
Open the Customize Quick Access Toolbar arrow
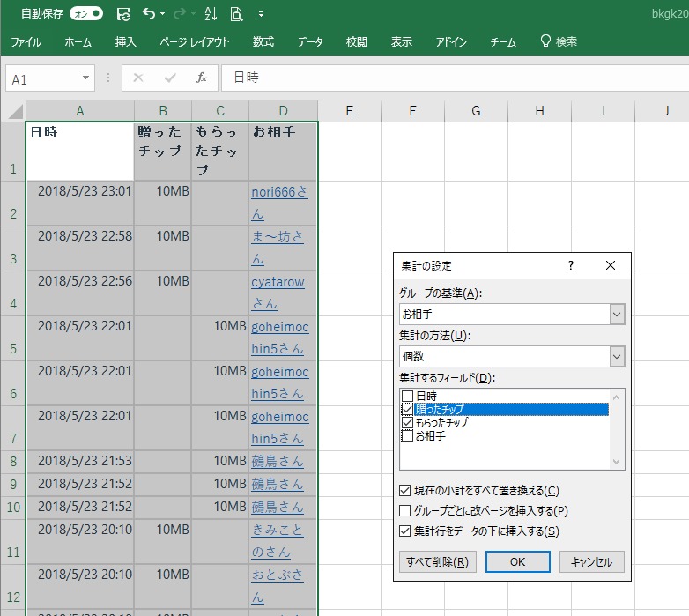coord(262,15)
